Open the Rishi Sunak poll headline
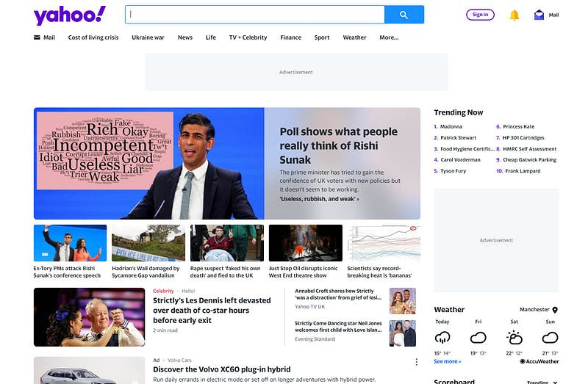This screenshot has height=384, width=588. (339, 145)
